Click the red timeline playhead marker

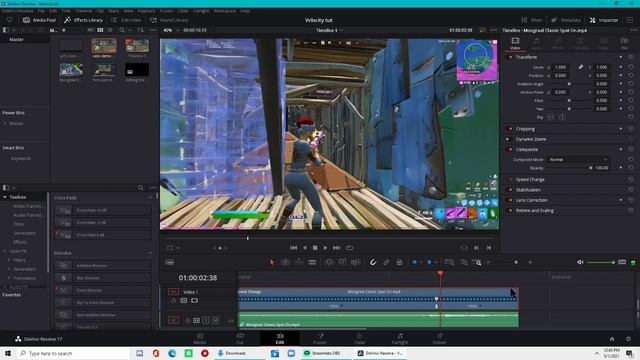[440, 273]
